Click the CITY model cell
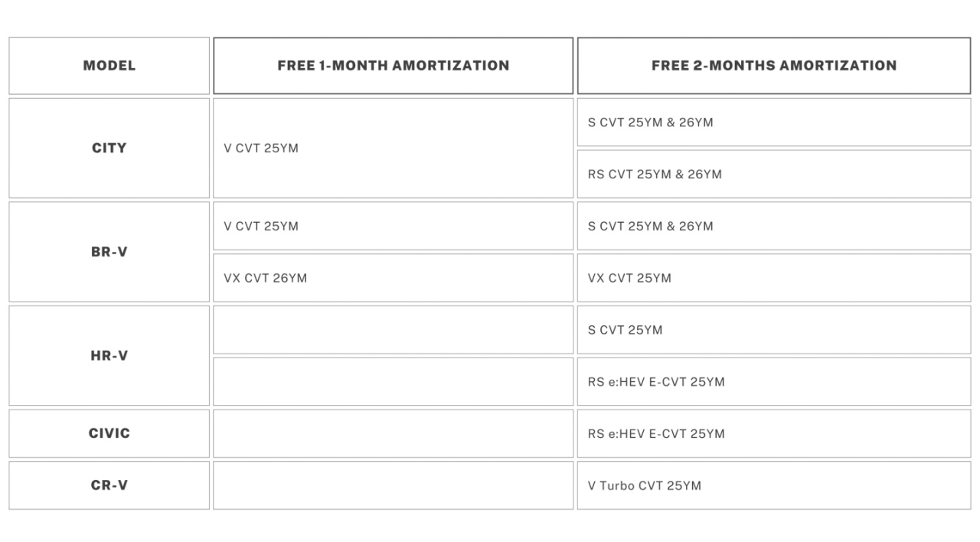The height and width of the screenshot is (542, 980). coord(109,148)
